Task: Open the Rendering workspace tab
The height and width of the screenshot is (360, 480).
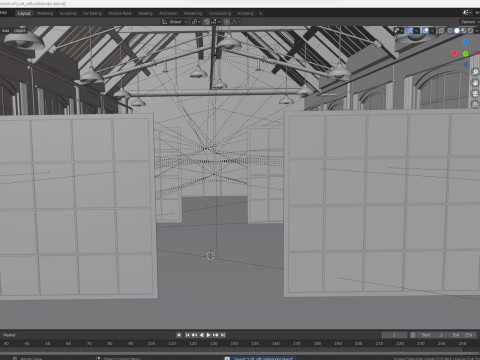Action: 193,13
